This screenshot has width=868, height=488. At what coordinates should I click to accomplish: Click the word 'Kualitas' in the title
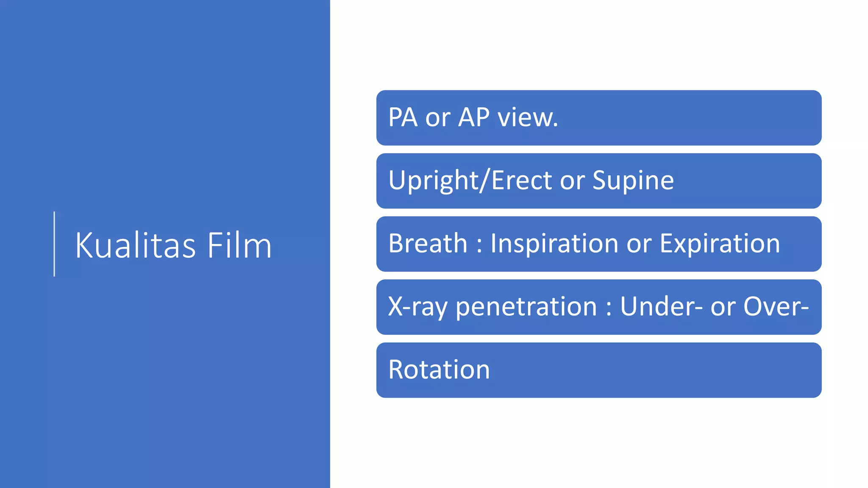click(136, 245)
